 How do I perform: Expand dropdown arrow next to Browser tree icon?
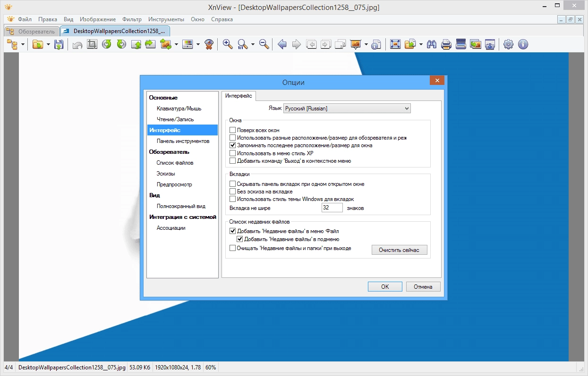(x=23, y=44)
